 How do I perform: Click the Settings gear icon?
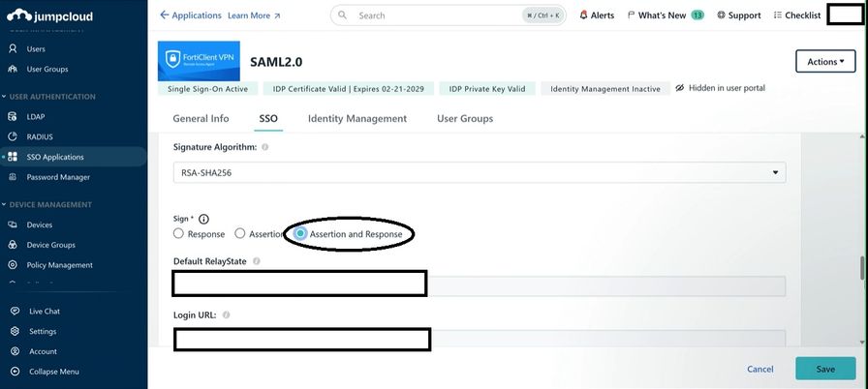pyautogui.click(x=15, y=332)
